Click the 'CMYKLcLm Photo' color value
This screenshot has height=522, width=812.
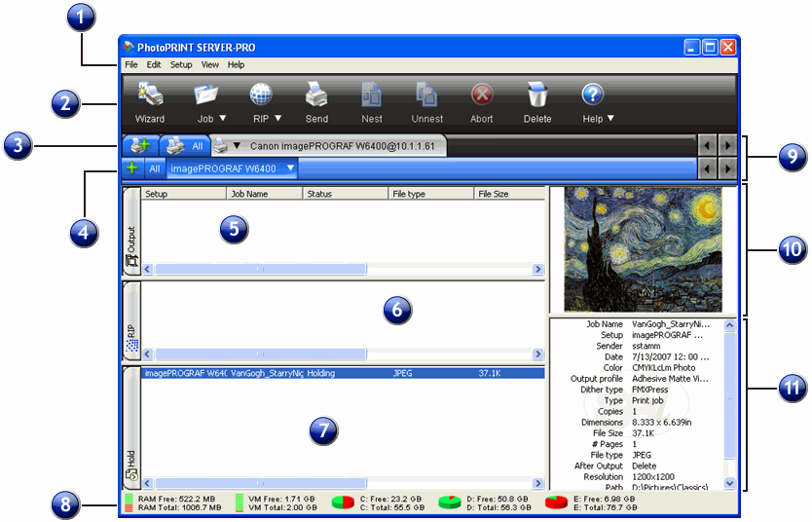pyautogui.click(x=663, y=368)
